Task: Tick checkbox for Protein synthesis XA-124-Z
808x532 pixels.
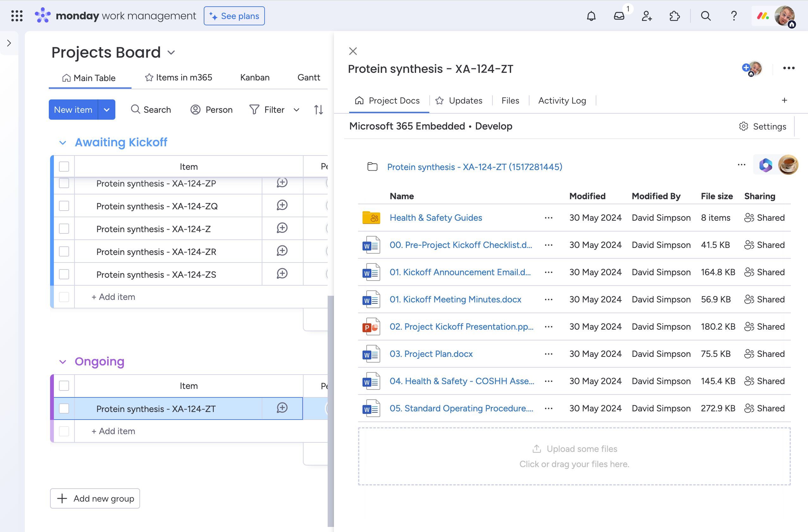Action: coord(64,229)
